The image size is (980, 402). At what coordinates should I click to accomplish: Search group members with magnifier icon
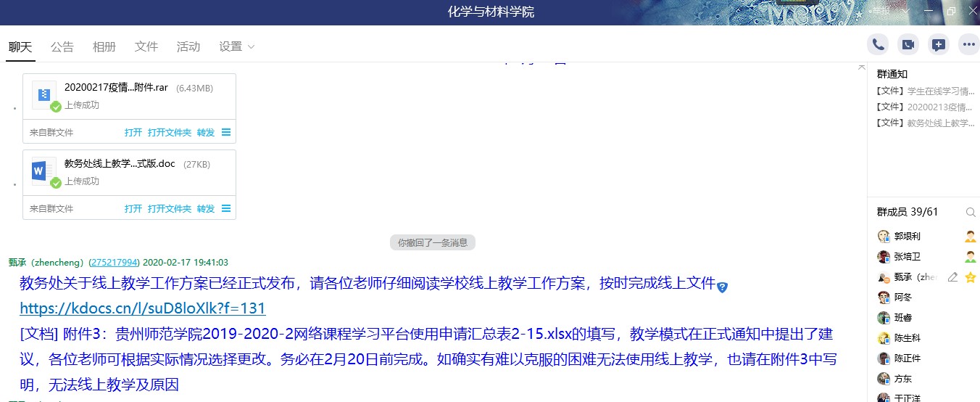971,213
